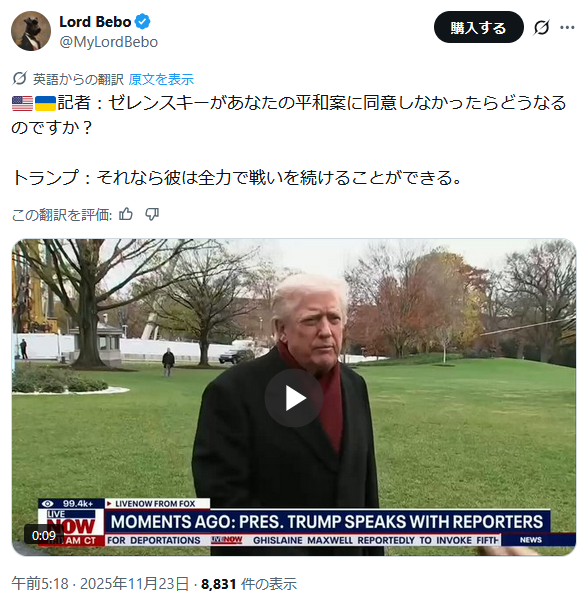Click the LIVENOW FROM FOX label
586x598 pixels.
(155, 503)
